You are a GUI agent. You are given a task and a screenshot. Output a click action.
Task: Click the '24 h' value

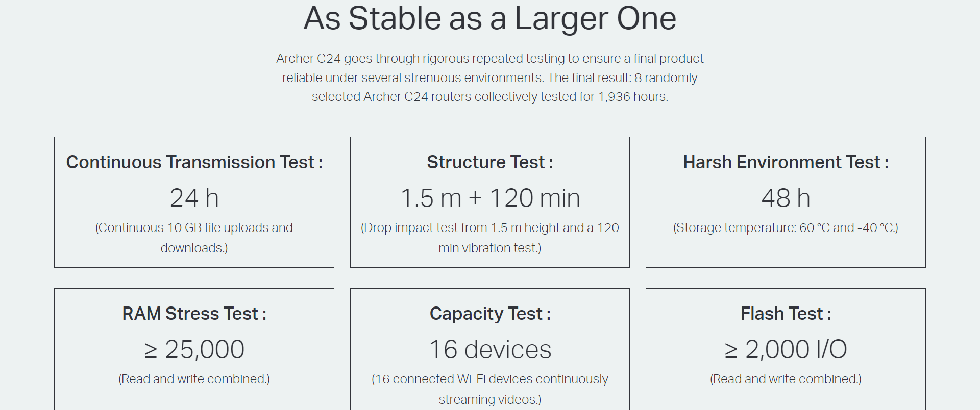click(194, 198)
